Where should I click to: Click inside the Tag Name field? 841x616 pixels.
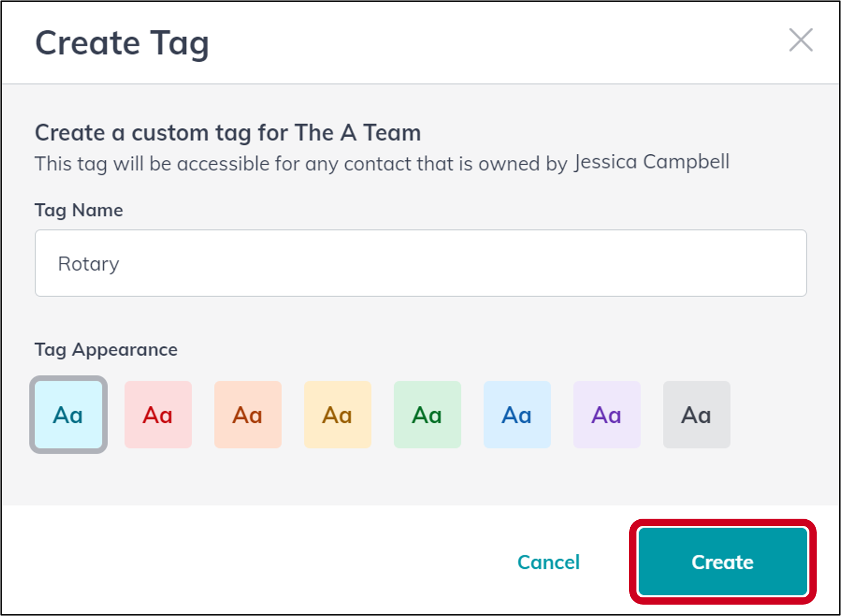pos(421,263)
